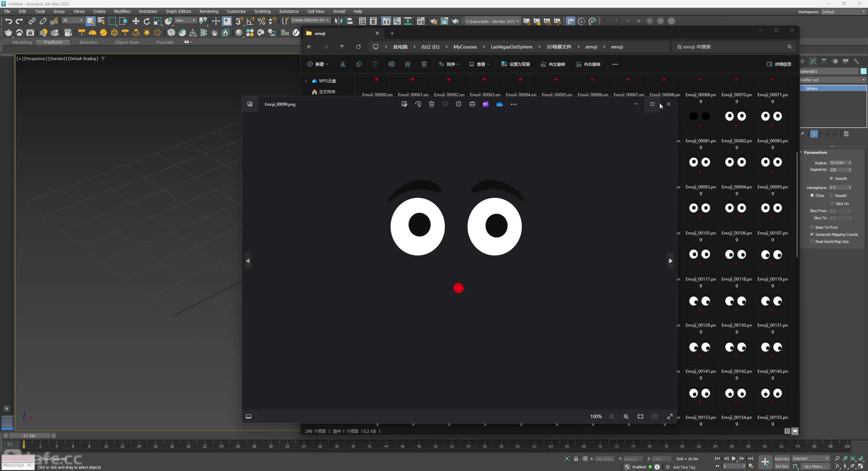Select the Chop radio button
Image resolution: width=868 pixels, height=471 pixels.
tap(812, 196)
